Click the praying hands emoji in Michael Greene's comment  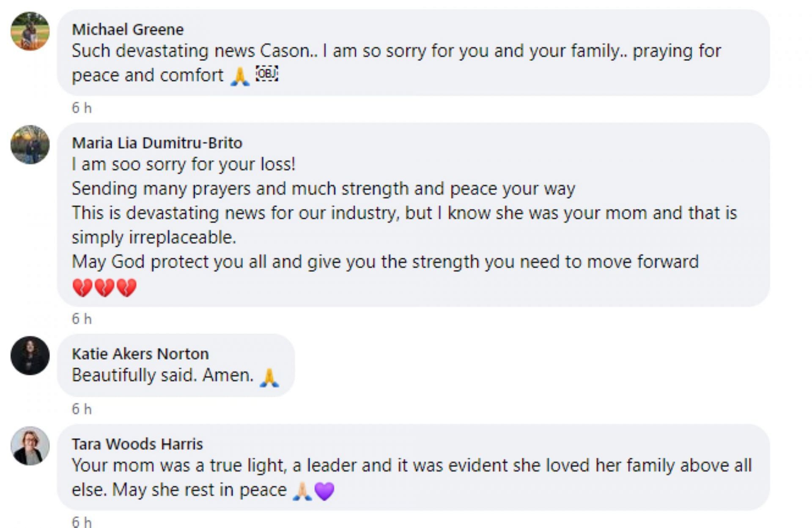[240, 77]
